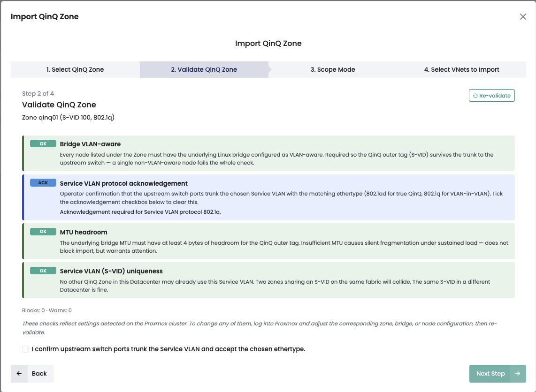The height and width of the screenshot is (392, 536).
Task: Click the text 'Zone qinq01 (S-VID 100, 802.1q)'
Action: point(68,118)
